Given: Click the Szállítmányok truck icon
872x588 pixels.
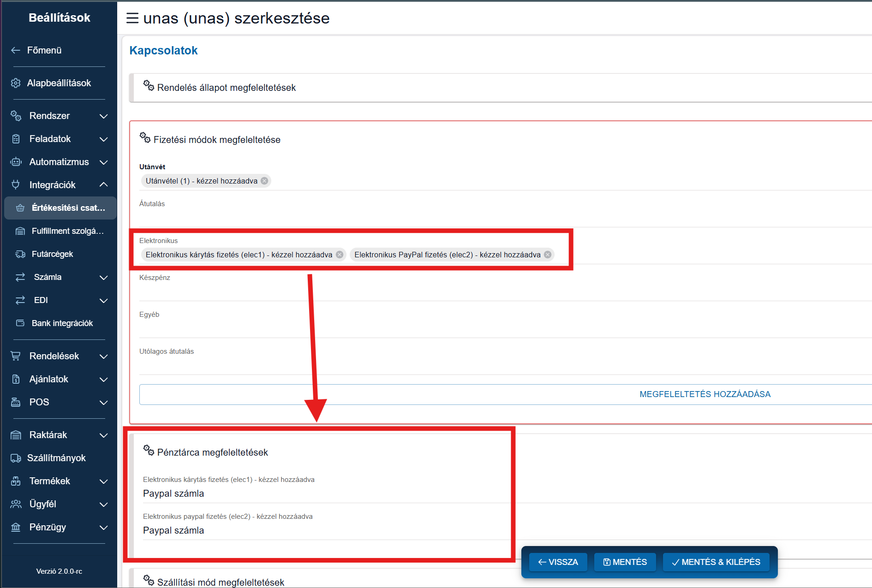Looking at the screenshot, I should tap(16, 458).
